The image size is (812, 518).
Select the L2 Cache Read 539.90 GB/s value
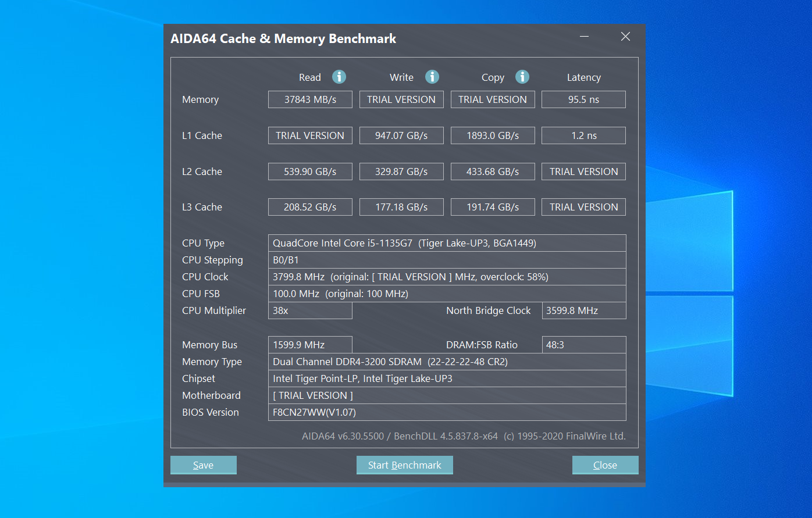[x=310, y=172]
